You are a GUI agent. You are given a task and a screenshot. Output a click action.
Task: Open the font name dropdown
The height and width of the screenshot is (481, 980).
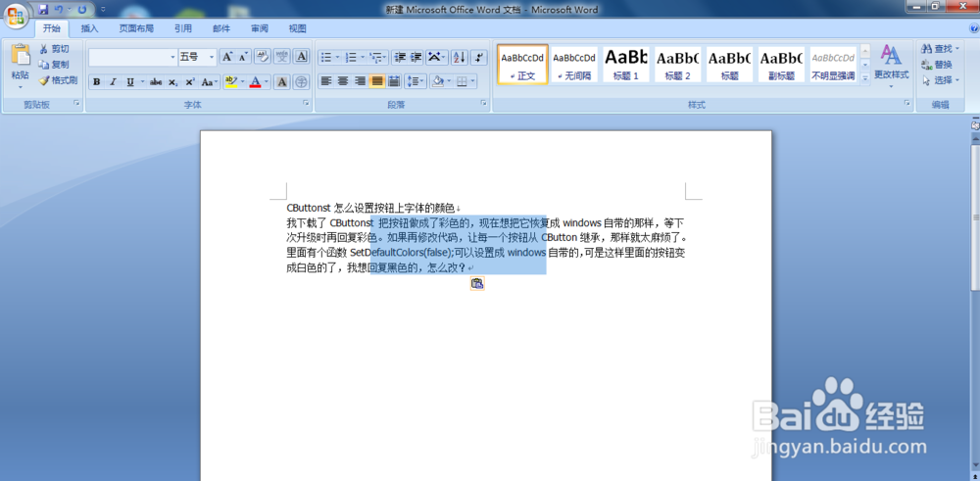(173, 58)
